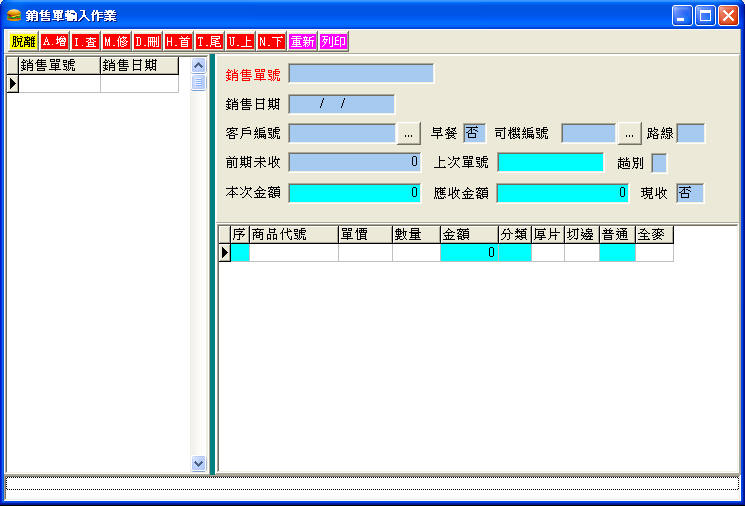Click the cyan 序 cell in detail row
The width and height of the screenshot is (745, 506).
(240, 253)
